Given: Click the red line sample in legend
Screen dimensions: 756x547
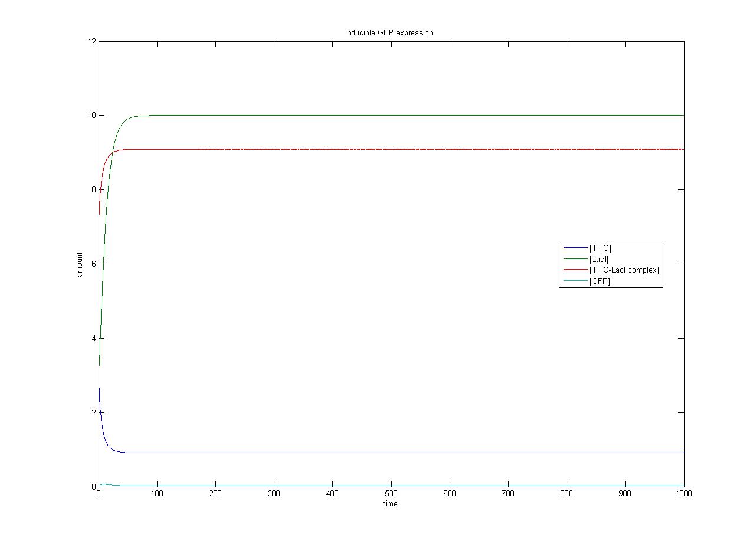Looking at the screenshot, I should tap(575, 270).
